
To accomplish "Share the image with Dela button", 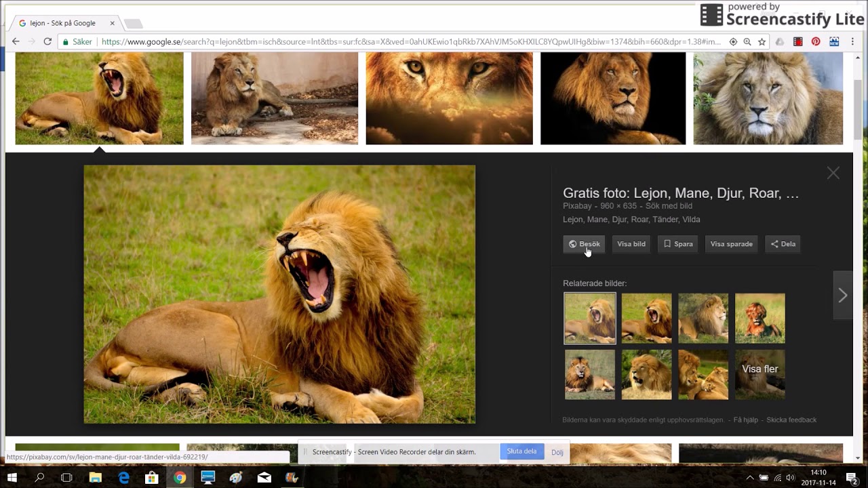I will (x=783, y=244).
